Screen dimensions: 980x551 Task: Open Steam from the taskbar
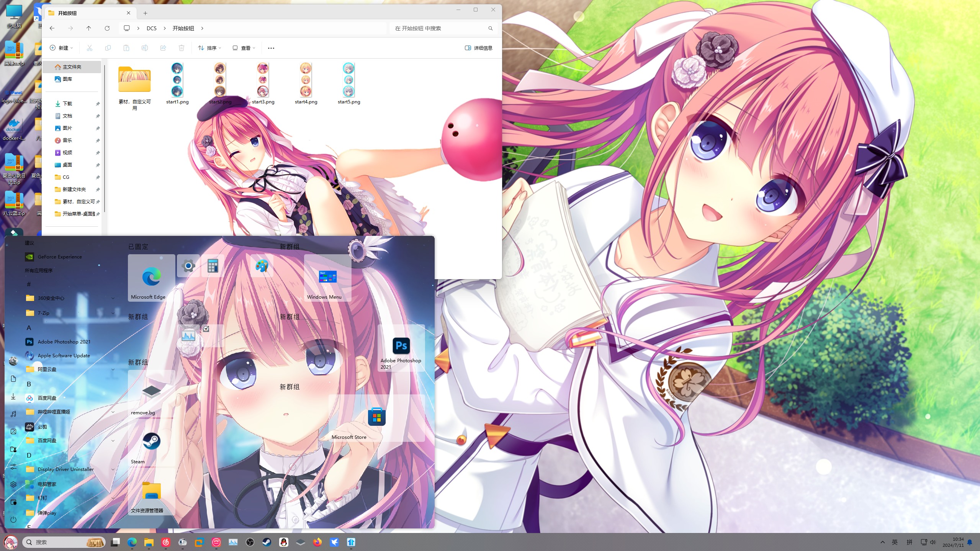coord(267,542)
